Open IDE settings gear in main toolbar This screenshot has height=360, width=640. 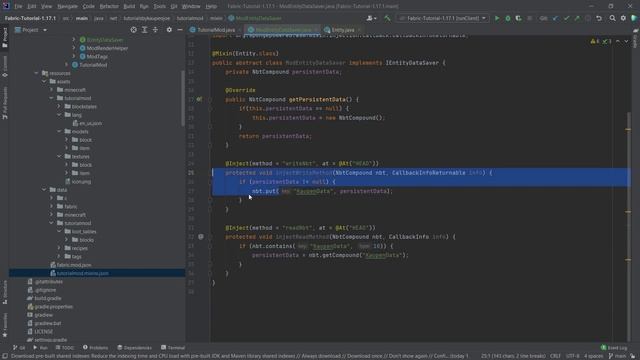[623, 18]
